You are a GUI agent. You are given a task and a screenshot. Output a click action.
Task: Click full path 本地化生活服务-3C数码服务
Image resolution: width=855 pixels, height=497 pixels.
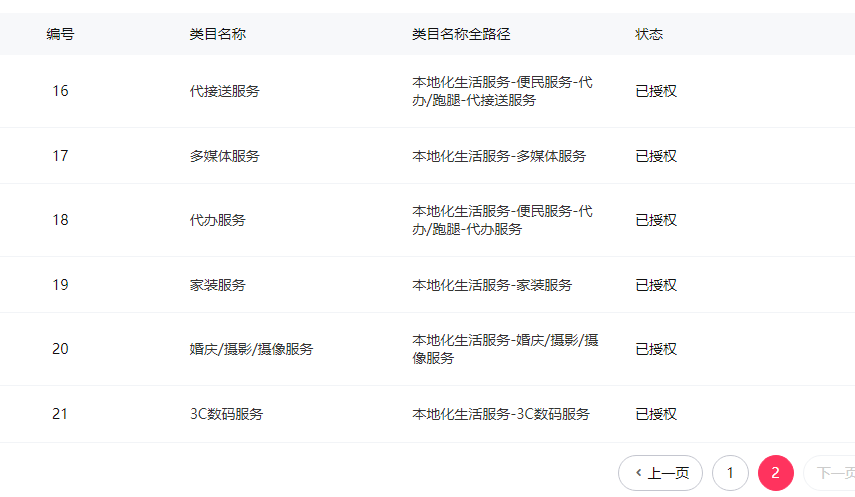click(501, 414)
